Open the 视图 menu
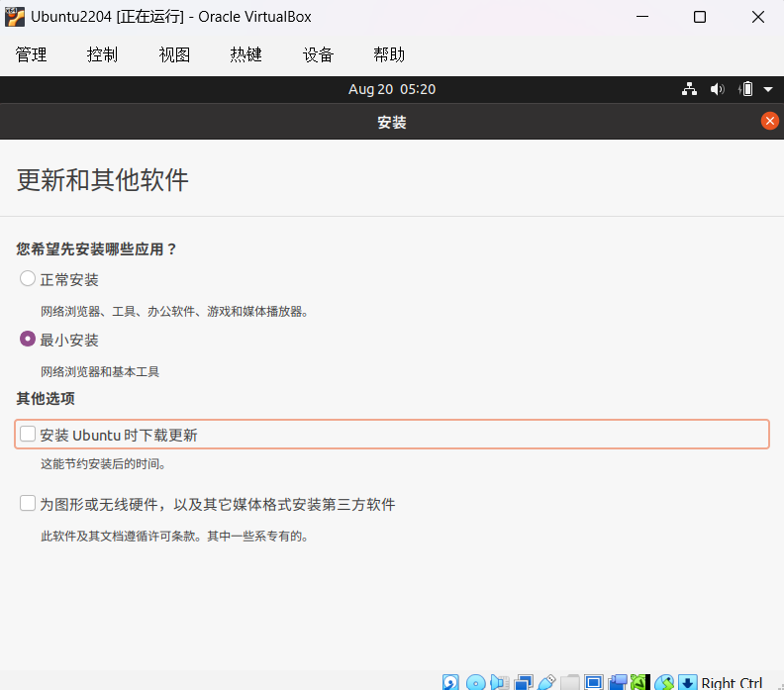Screen dimensions: 784x690 tap(174, 54)
